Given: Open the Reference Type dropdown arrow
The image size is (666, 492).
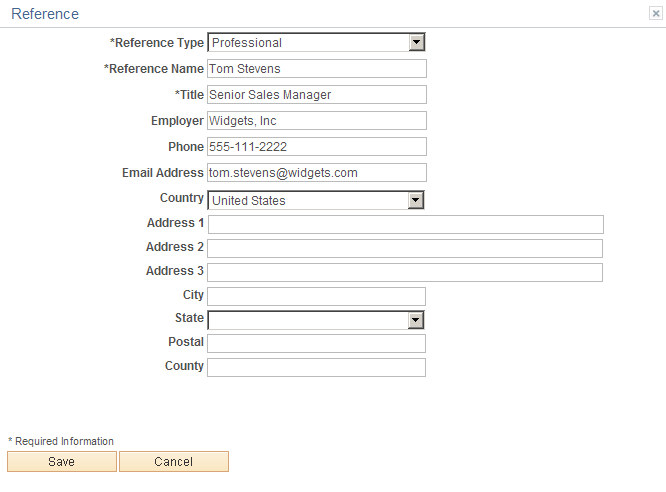Looking at the screenshot, I should [417, 42].
